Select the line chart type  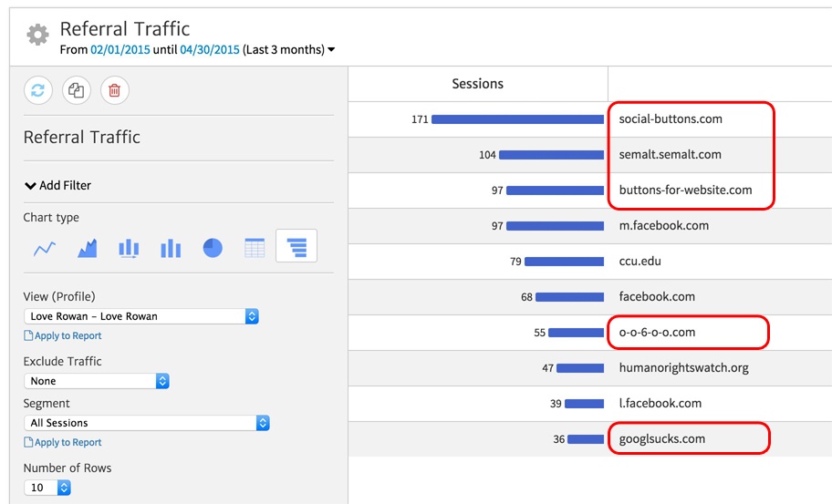click(x=45, y=248)
